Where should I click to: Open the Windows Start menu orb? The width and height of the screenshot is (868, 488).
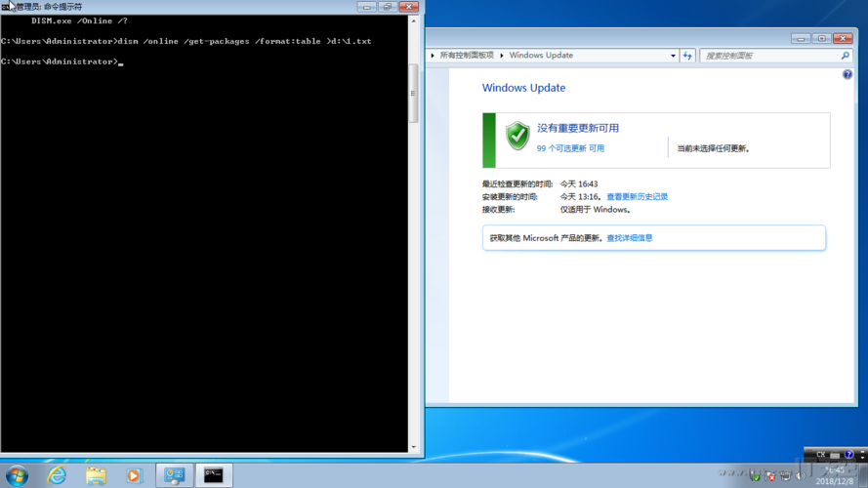click(17, 475)
